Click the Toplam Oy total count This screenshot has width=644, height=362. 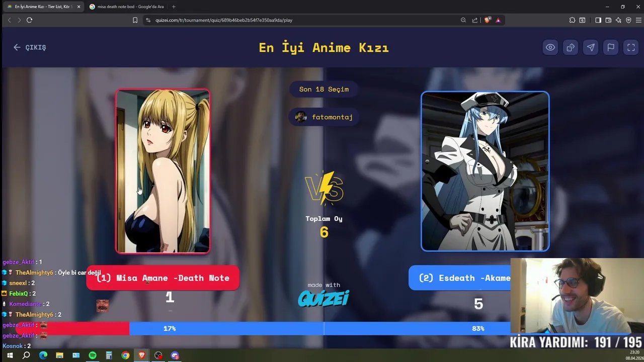tap(324, 232)
